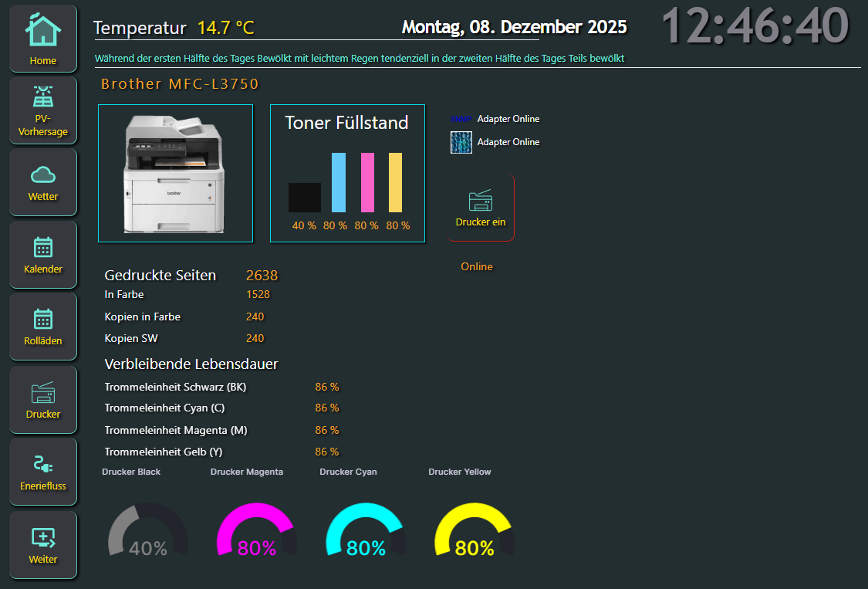This screenshot has width=868, height=589.
Task: Click the Drucker Black 40% gauge
Action: [x=148, y=529]
